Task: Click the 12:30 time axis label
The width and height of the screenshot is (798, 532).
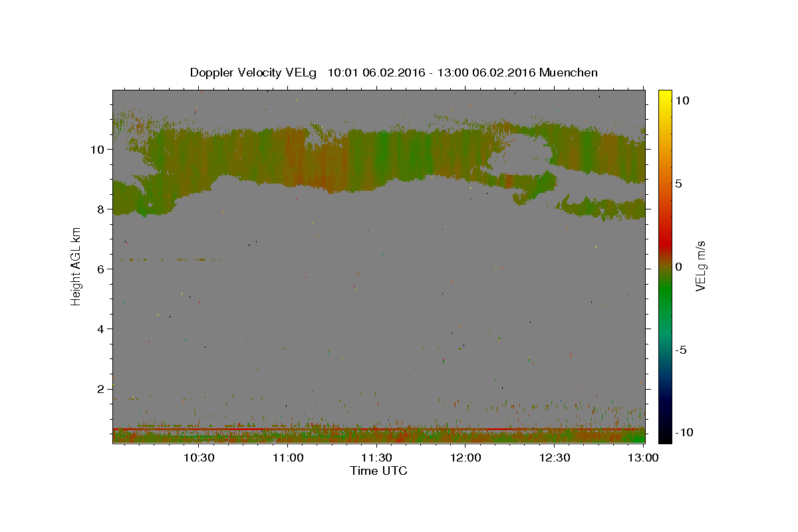Action: click(555, 458)
